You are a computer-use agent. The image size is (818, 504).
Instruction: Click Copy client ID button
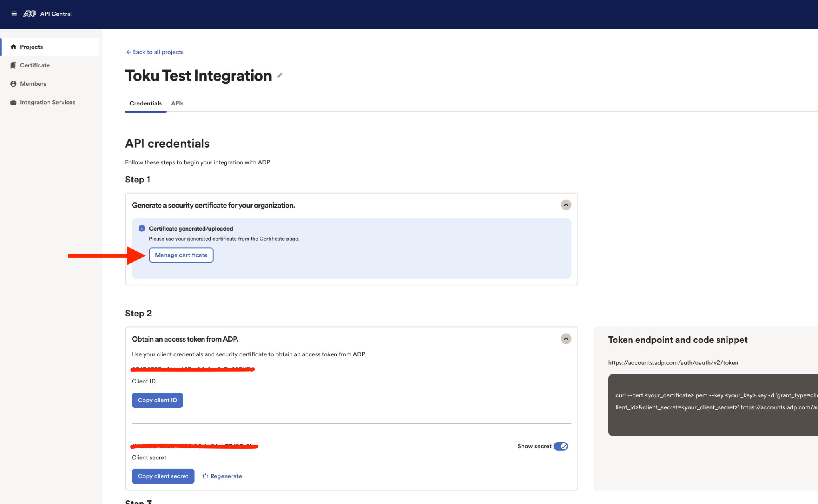point(157,400)
